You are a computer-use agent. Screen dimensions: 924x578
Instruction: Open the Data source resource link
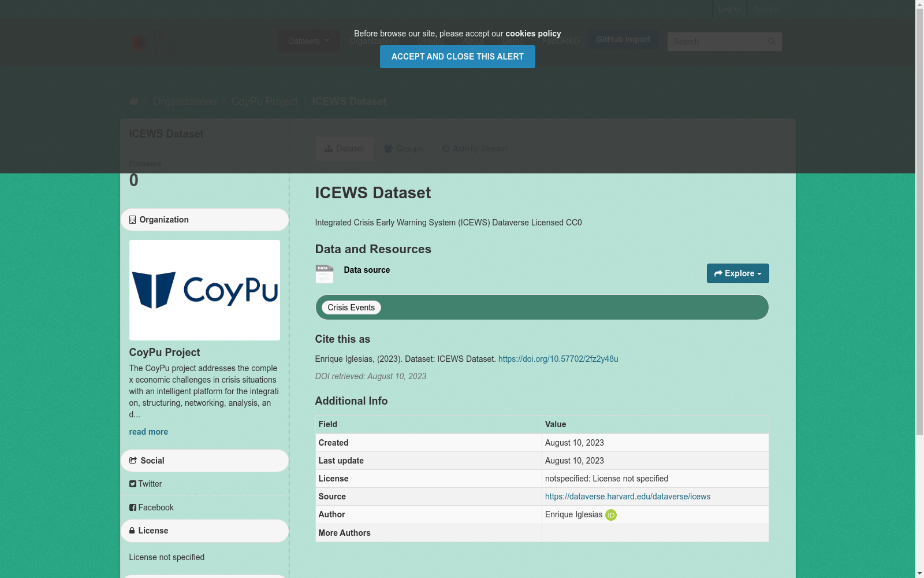click(x=367, y=270)
